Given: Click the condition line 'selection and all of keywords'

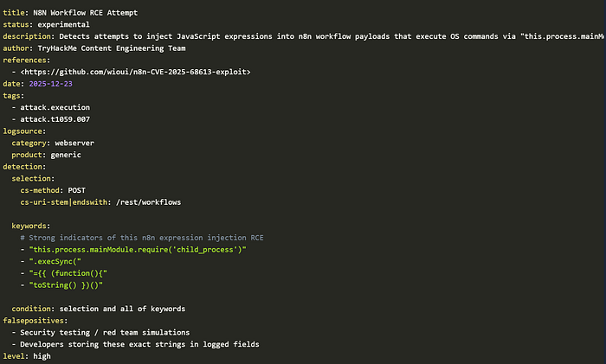Looking at the screenshot, I should click(99, 309).
